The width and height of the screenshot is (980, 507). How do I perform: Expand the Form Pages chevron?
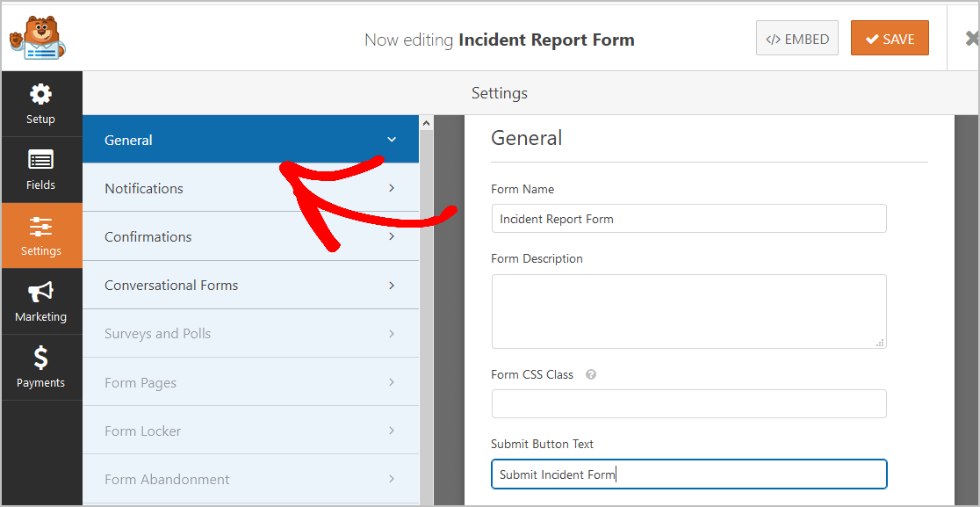click(x=392, y=382)
